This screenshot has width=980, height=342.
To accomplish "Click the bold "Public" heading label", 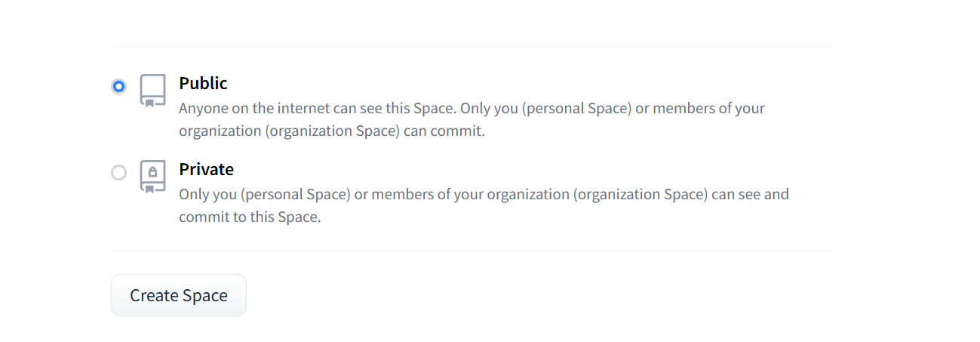I will click(x=203, y=83).
